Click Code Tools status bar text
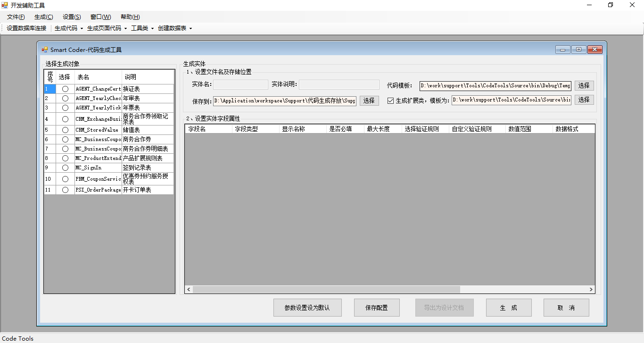 (x=18, y=338)
